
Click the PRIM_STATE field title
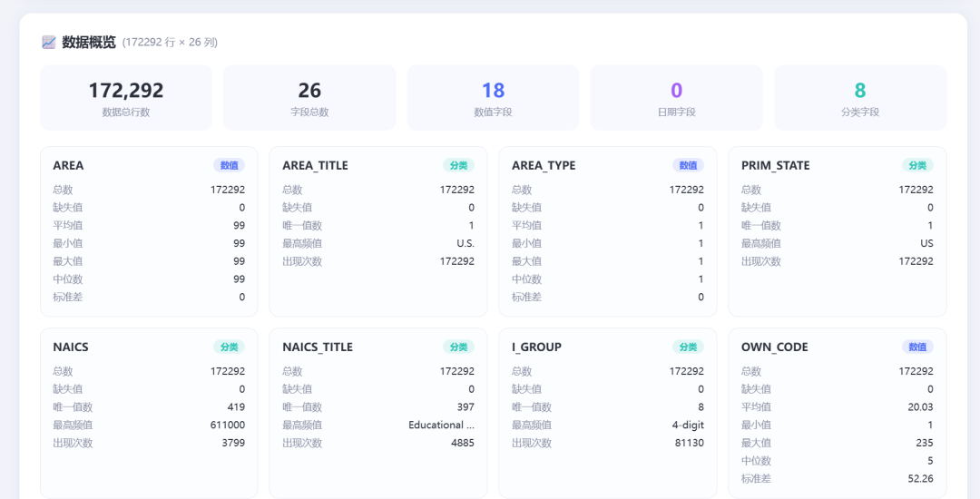pos(776,165)
